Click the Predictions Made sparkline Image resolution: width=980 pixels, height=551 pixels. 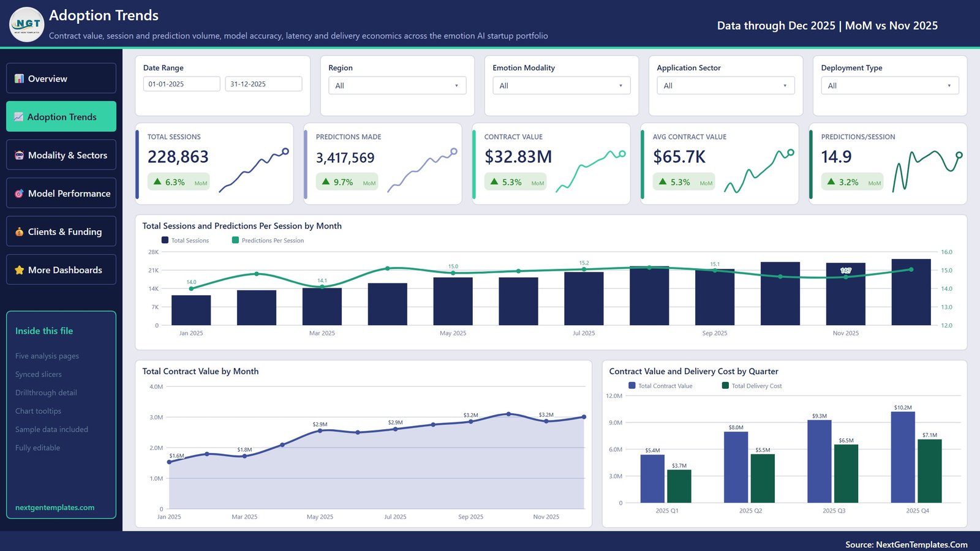[x=422, y=170]
